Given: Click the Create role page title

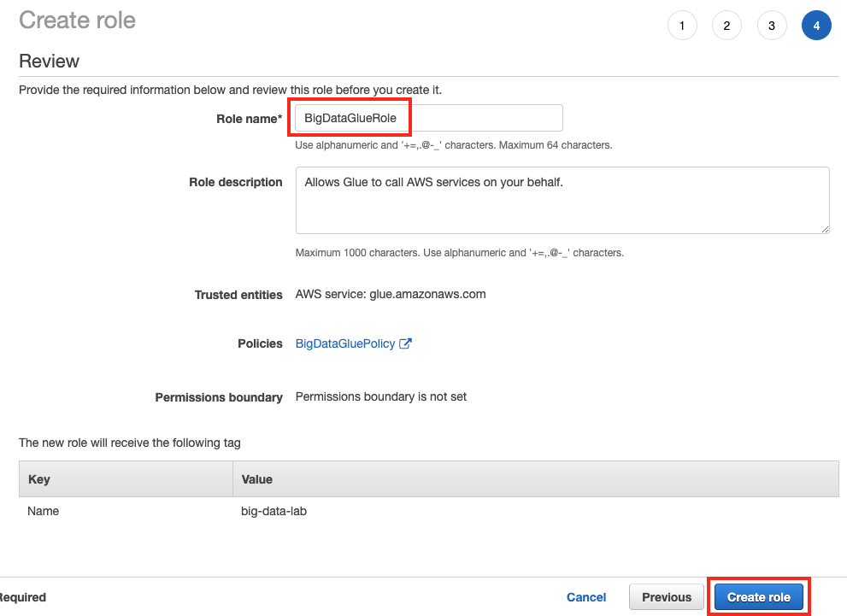Looking at the screenshot, I should 77,20.
